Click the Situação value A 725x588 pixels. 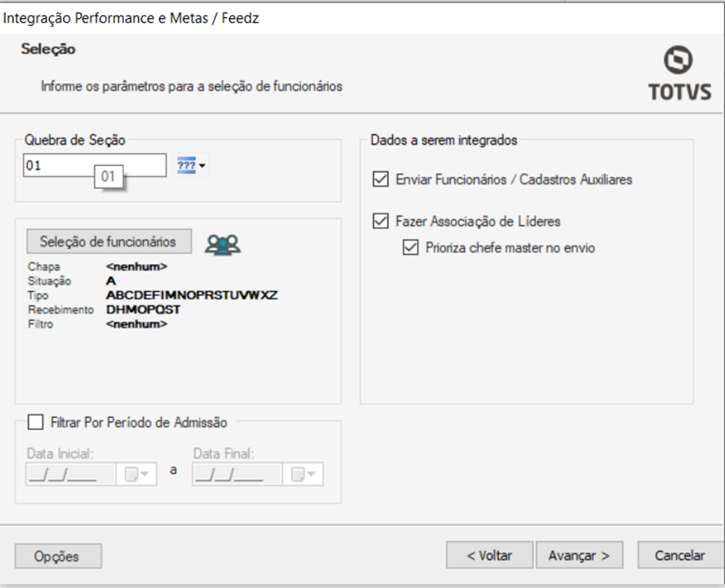[x=111, y=281]
